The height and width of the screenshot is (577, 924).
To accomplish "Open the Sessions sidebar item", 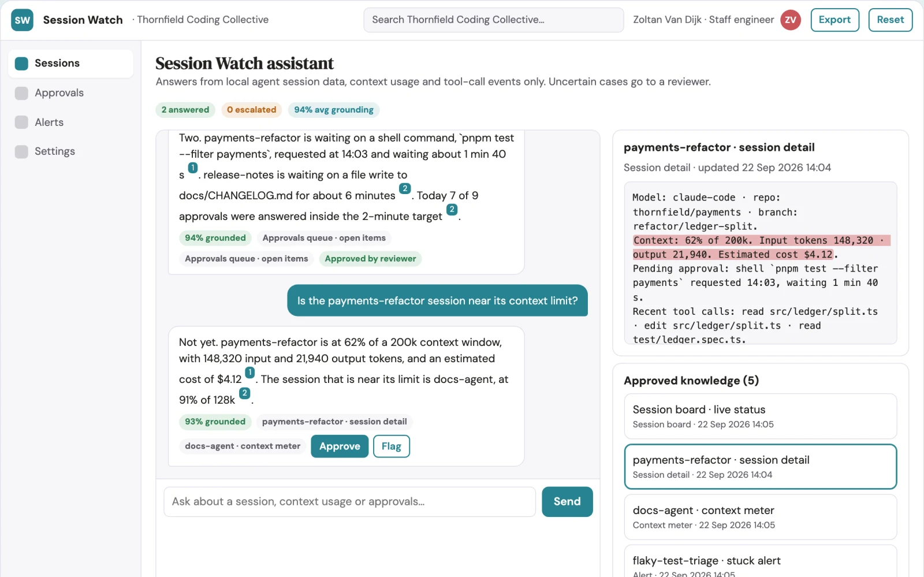I will point(70,64).
